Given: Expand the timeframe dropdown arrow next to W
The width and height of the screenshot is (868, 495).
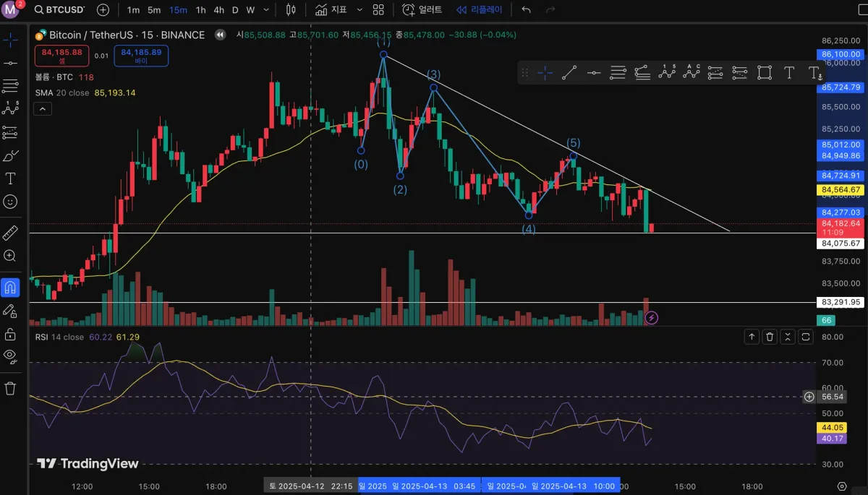Looking at the screenshot, I should pos(265,10).
